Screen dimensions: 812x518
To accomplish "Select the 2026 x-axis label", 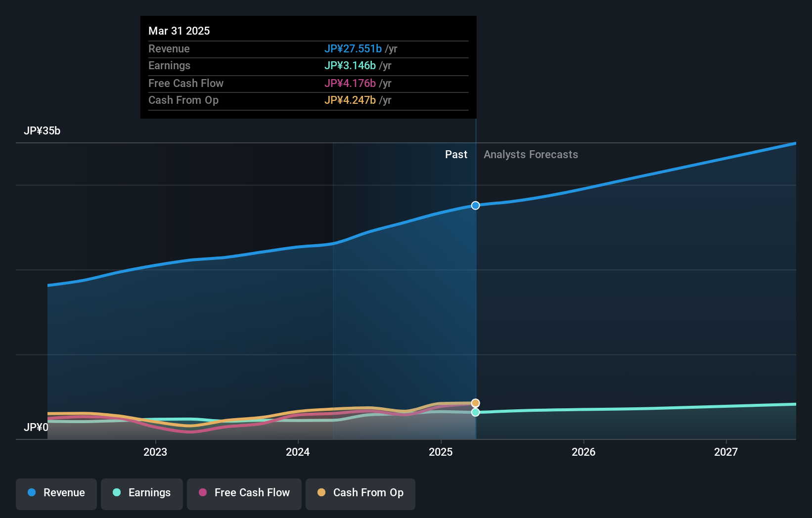I will tap(584, 452).
